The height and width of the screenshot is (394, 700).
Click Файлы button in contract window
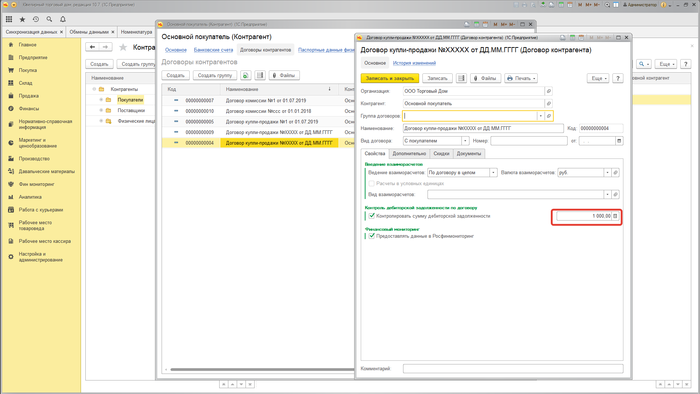(485, 78)
